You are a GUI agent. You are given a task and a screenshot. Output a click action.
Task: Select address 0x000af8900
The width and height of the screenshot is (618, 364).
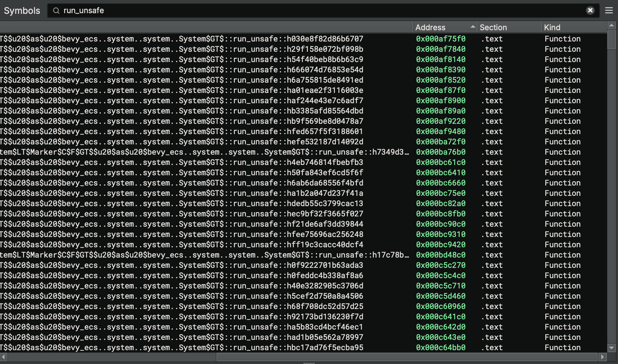441,101
